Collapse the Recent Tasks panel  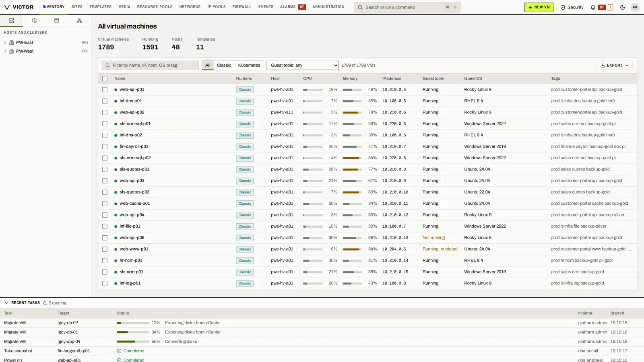(x=6, y=303)
